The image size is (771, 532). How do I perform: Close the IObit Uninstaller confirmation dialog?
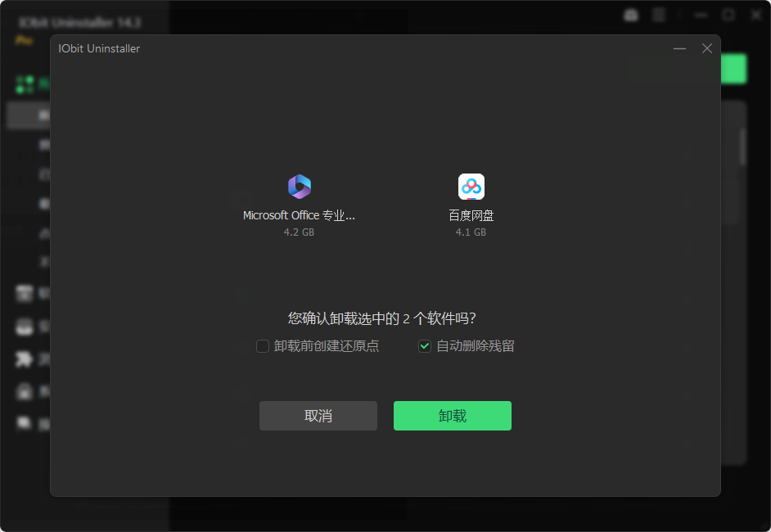706,48
